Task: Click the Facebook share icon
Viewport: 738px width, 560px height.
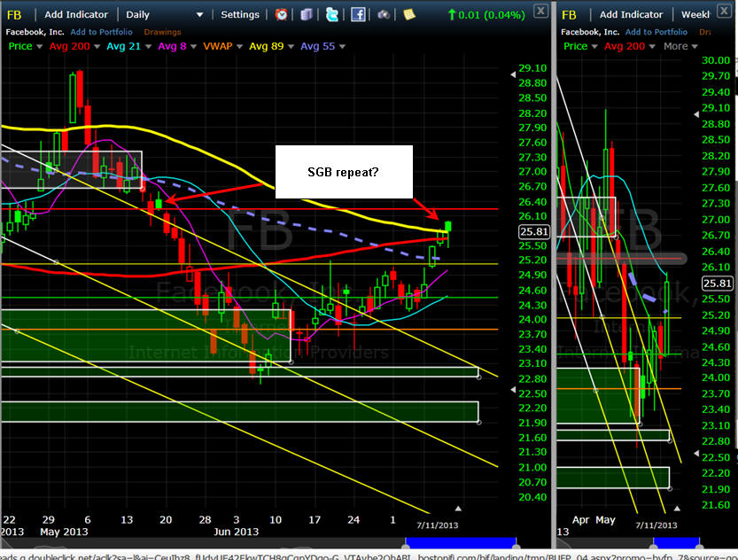Action: coord(358,14)
